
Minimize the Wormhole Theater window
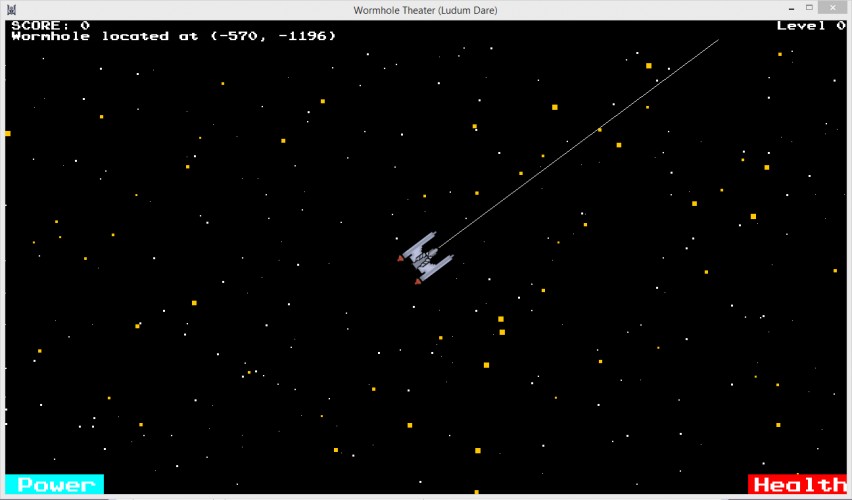(x=792, y=8)
